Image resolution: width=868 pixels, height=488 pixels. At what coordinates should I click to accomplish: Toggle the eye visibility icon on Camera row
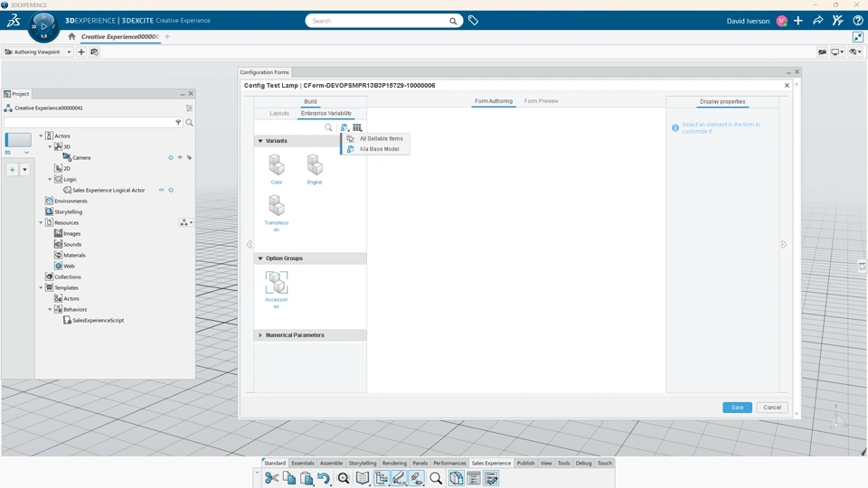point(180,157)
